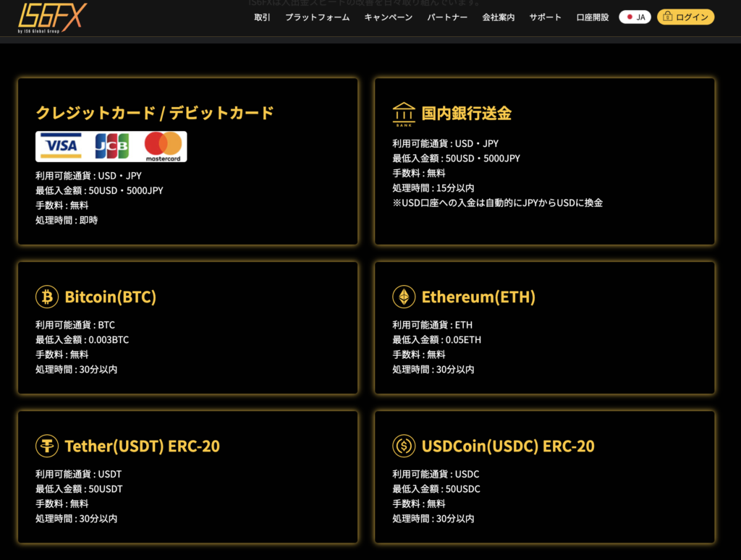Click 最低入金額 : 0.05ETH text
Image resolution: width=741 pixels, height=560 pixels.
click(x=436, y=340)
